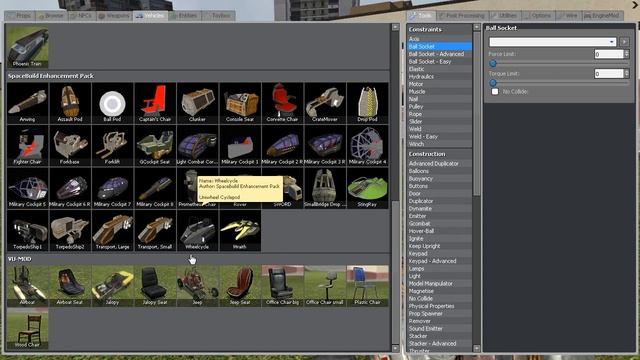
Task: Step the Force Limit spinner arrows
Action: pyautogui.click(x=627, y=54)
